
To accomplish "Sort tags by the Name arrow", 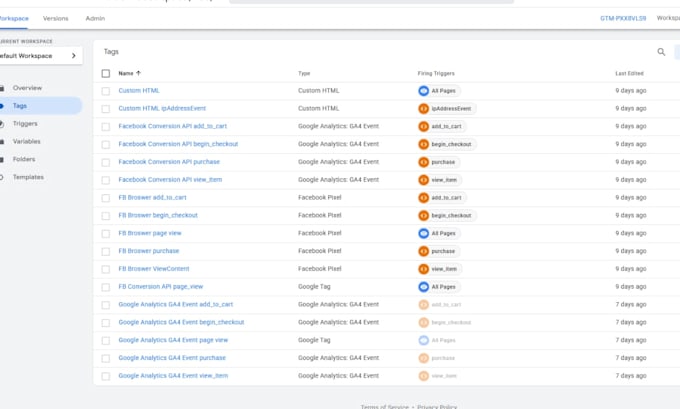I will [138, 73].
